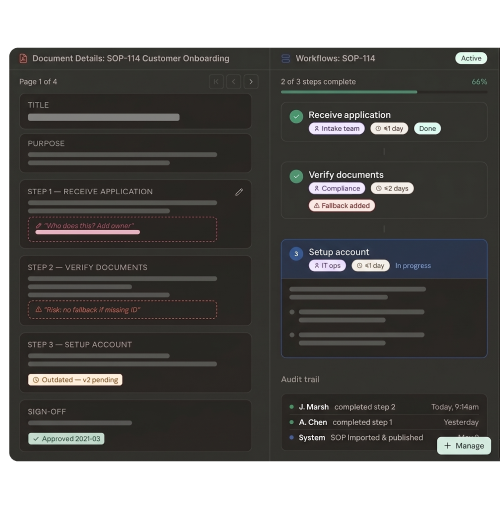Click "Page 1 of 4" label
500x509 pixels.
(x=38, y=82)
